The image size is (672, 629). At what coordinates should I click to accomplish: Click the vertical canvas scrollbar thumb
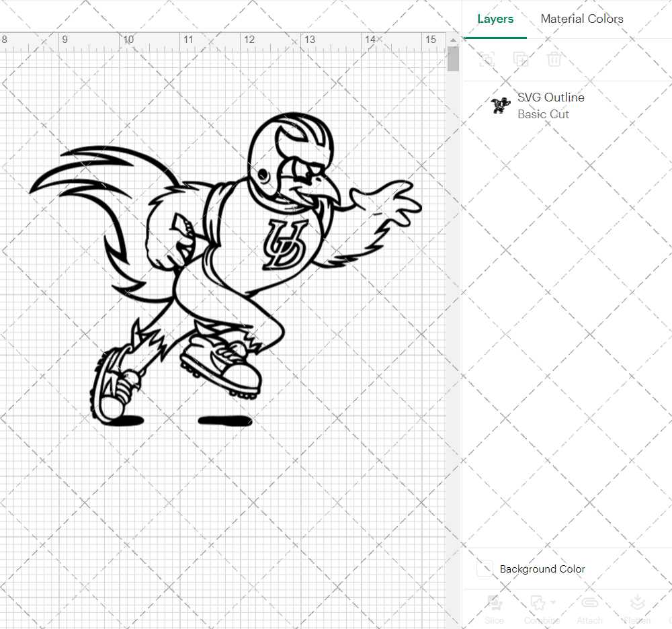[453, 58]
